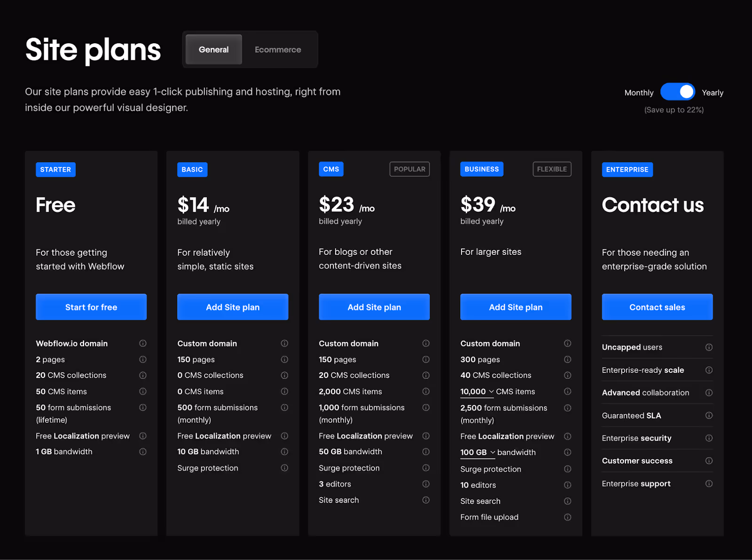Show info for Webflow.io domain

coord(143,343)
